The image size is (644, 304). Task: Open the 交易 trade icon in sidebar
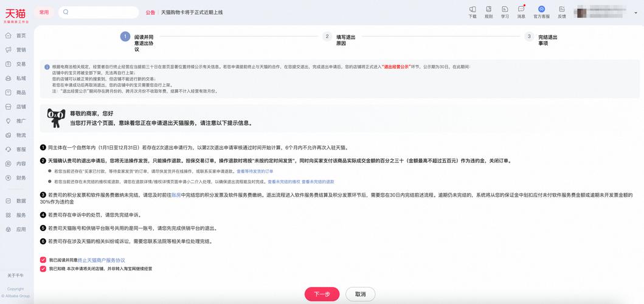click(x=9, y=64)
